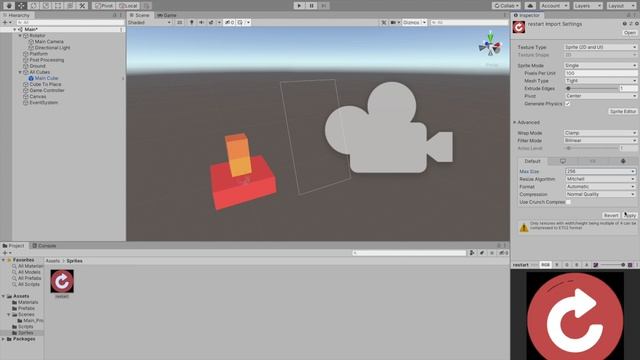Toggle scene lighting bulb icon
The image size is (640, 360).
tap(191, 22)
